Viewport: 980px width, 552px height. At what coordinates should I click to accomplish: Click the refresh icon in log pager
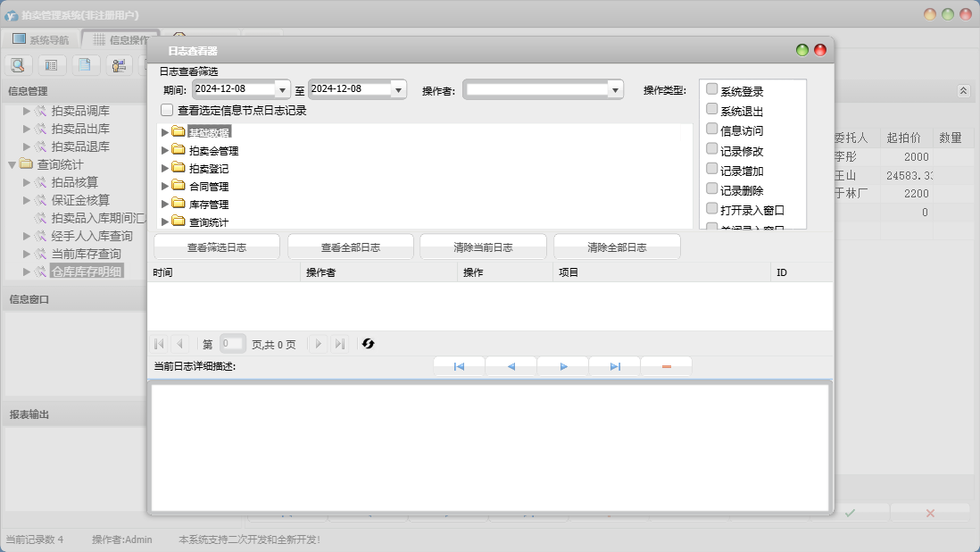pyautogui.click(x=368, y=344)
